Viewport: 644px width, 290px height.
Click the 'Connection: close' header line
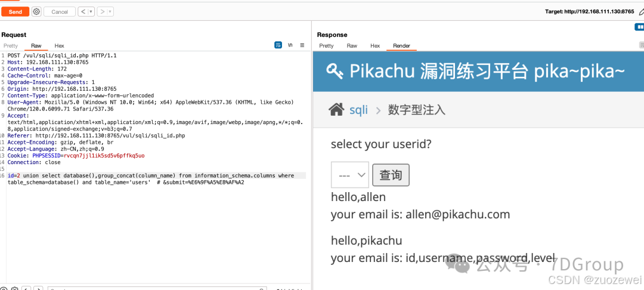pos(34,162)
